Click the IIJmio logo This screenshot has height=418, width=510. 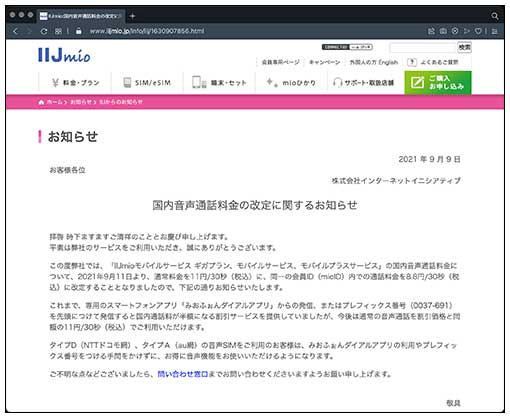click(64, 55)
